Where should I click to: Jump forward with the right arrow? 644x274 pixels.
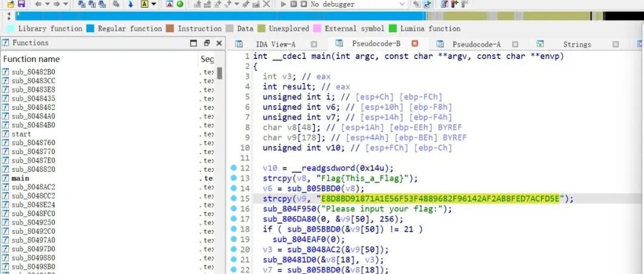[57, 4]
